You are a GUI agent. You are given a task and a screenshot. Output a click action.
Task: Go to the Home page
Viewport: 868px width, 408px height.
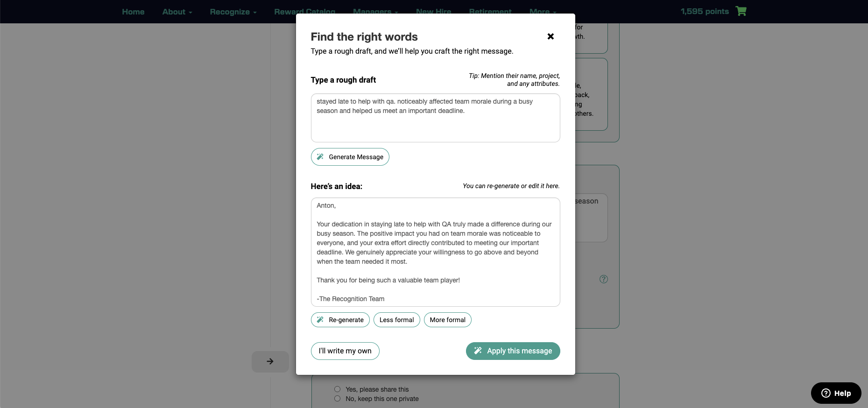click(133, 12)
